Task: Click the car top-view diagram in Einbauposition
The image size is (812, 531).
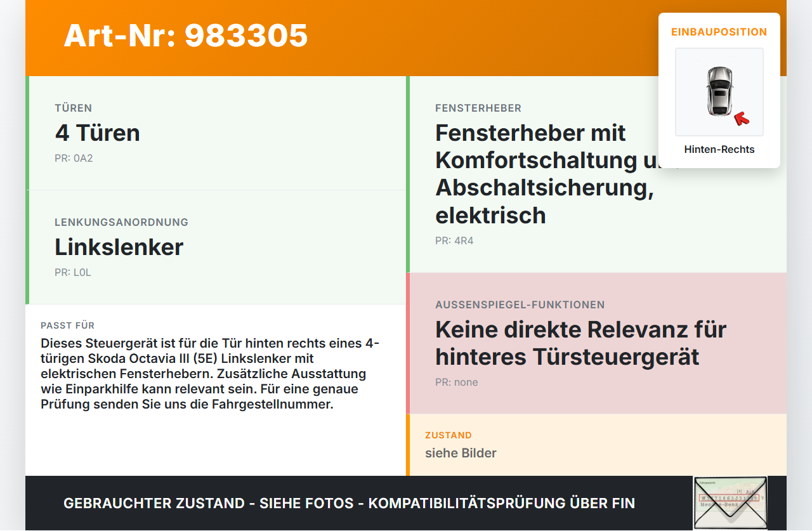Action: pos(719,92)
